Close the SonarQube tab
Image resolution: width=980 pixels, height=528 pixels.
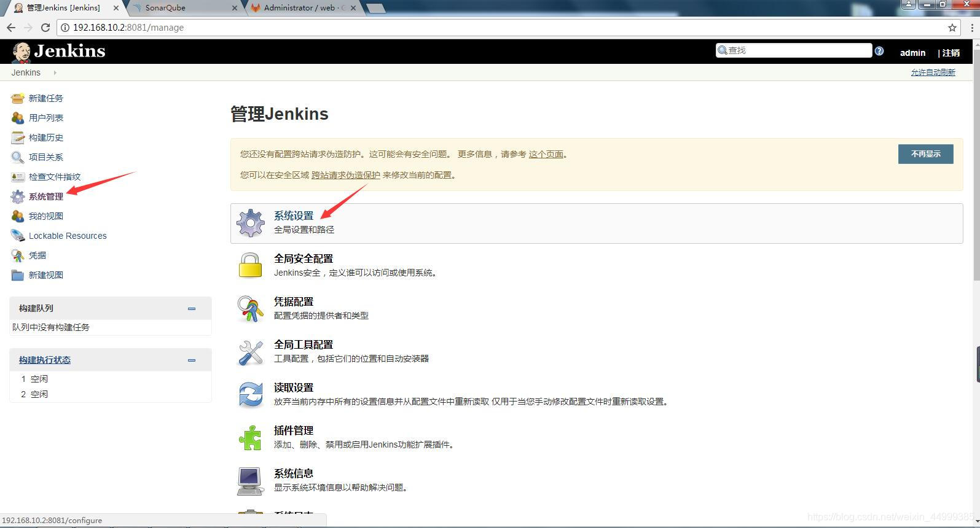235,8
